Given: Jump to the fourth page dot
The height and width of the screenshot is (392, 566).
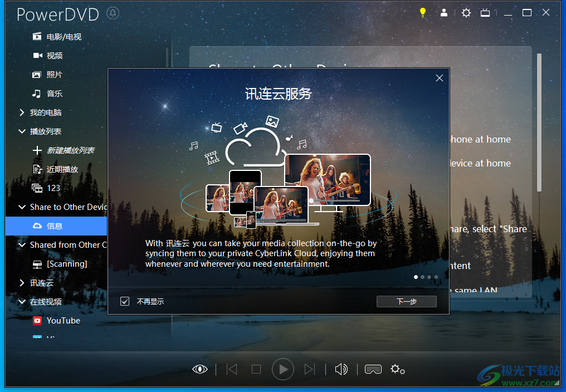Looking at the screenshot, I should (x=436, y=277).
